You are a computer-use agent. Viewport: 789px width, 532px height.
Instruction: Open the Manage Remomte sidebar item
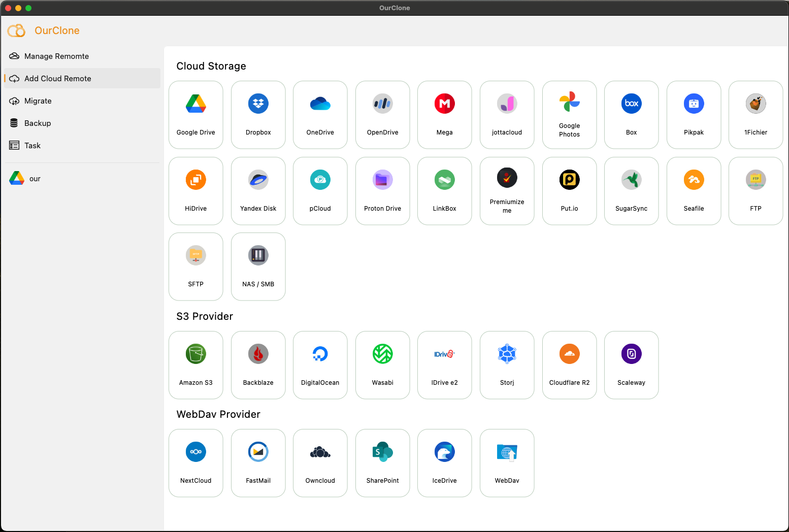point(82,56)
